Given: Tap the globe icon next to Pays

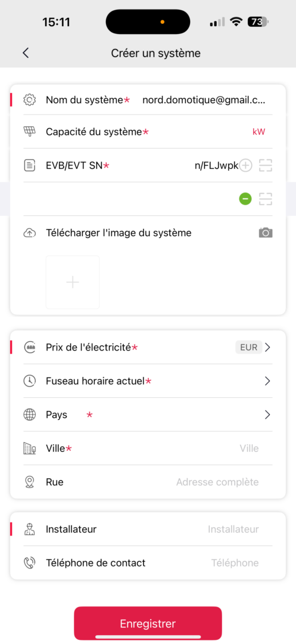Looking at the screenshot, I should click(x=30, y=415).
